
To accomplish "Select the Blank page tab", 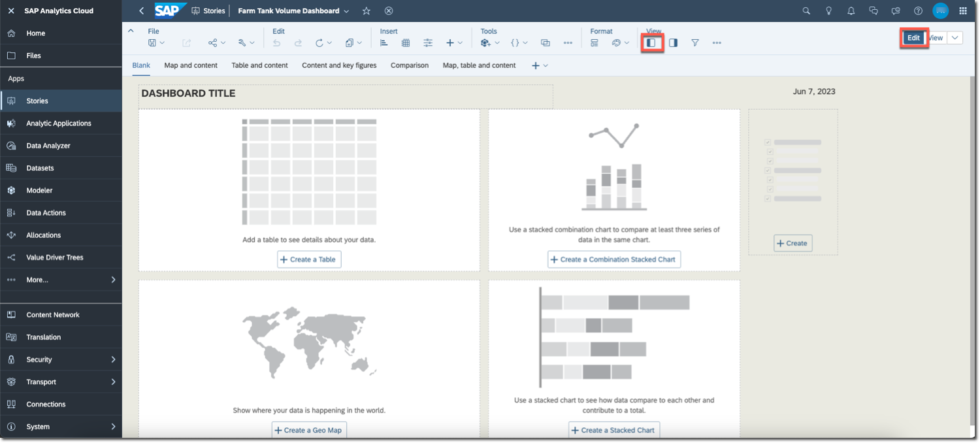I will [141, 65].
